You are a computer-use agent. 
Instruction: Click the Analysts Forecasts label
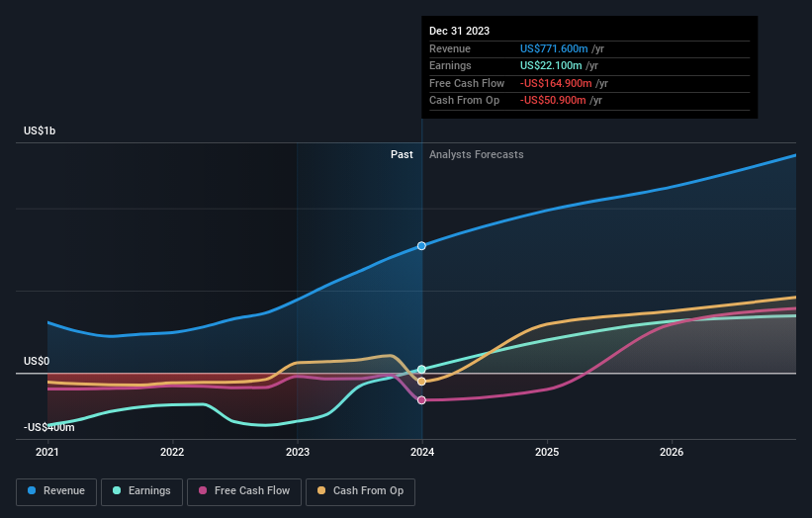coord(476,154)
